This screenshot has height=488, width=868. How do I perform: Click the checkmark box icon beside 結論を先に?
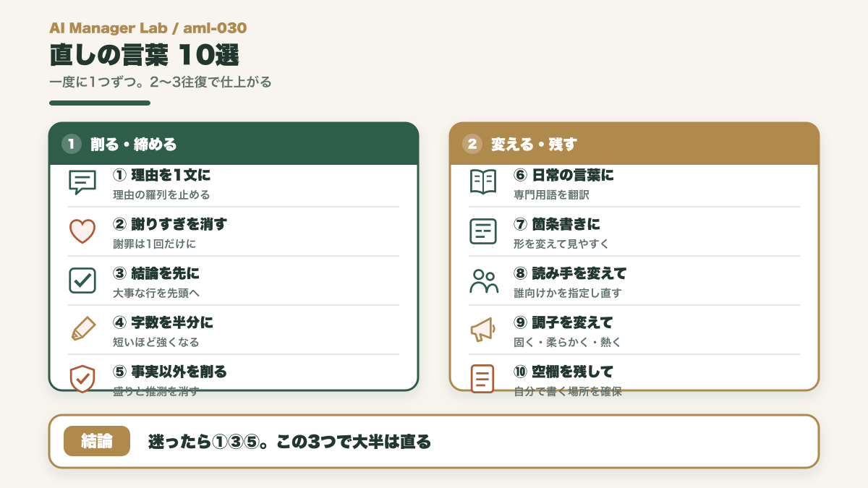(82, 281)
